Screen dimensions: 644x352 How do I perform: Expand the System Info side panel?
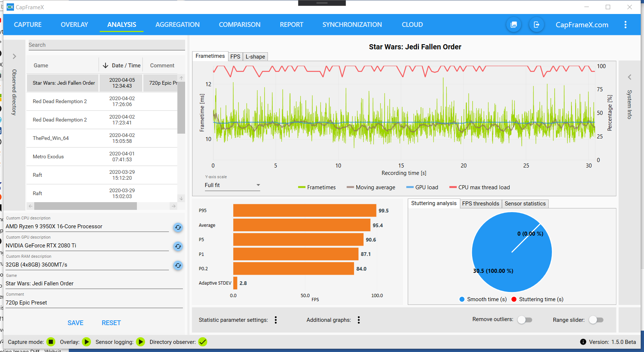pyautogui.click(x=630, y=77)
